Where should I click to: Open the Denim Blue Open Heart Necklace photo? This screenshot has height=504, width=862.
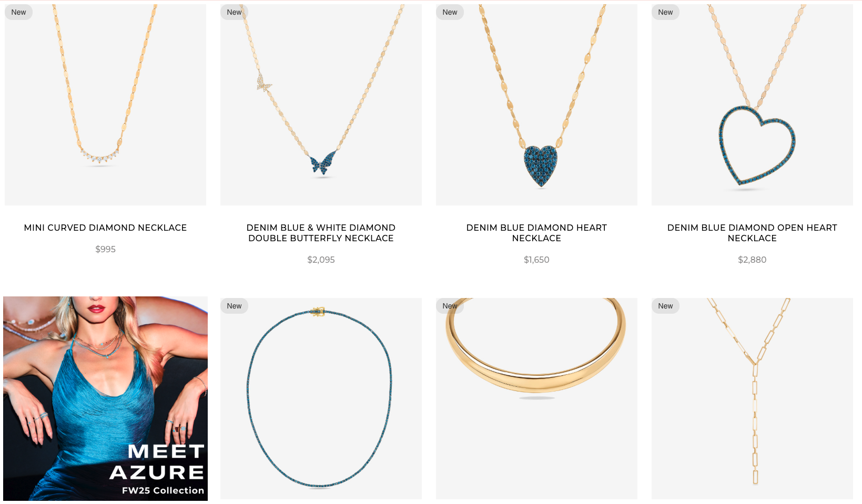tap(752, 105)
